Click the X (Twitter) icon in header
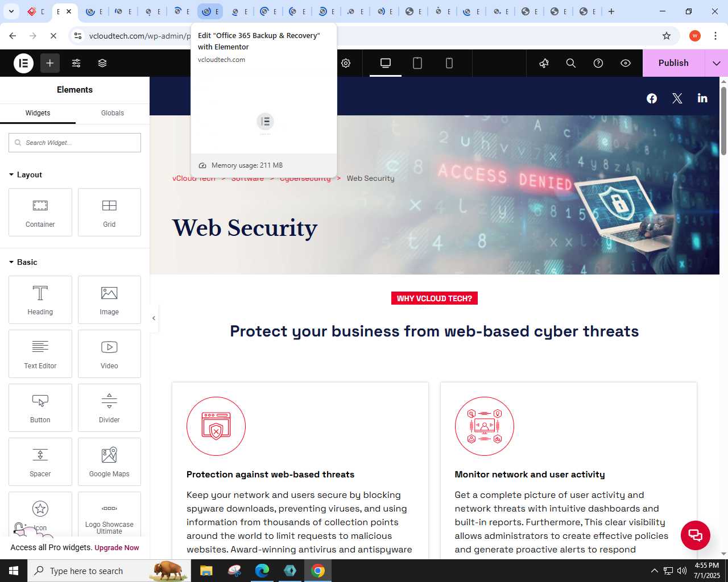This screenshot has height=582, width=728. tap(677, 98)
